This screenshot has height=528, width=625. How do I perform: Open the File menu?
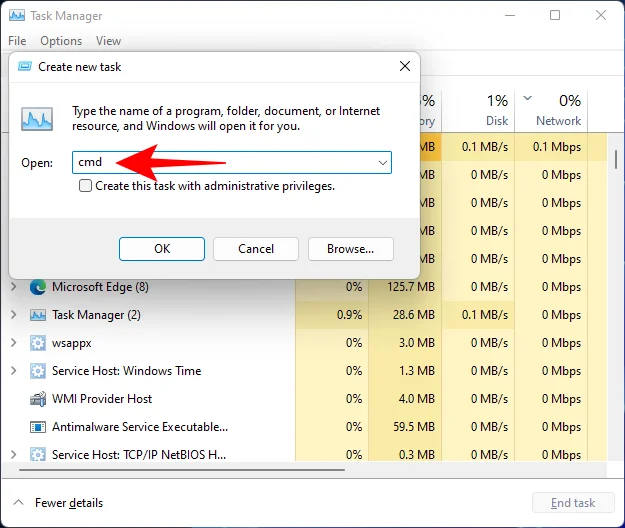tap(17, 41)
